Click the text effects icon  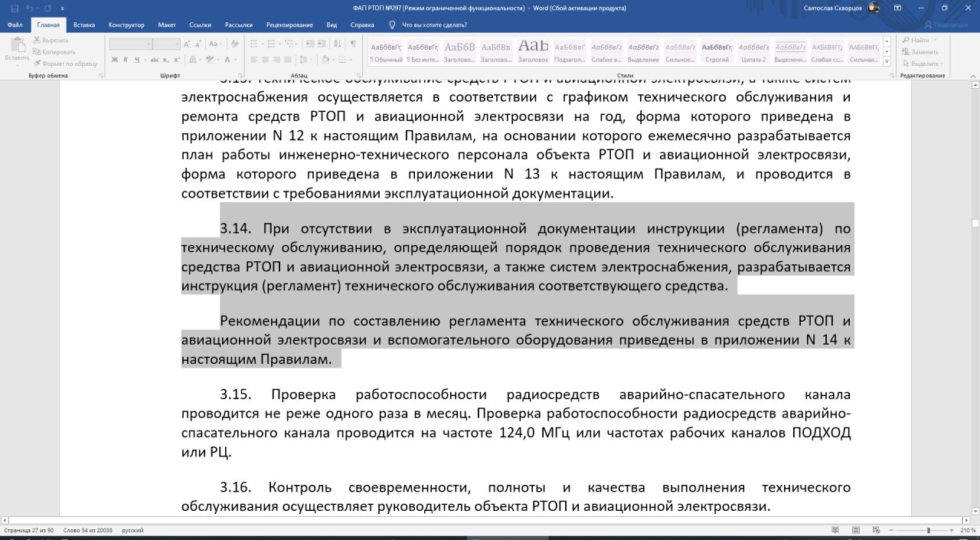pyautogui.click(x=191, y=60)
